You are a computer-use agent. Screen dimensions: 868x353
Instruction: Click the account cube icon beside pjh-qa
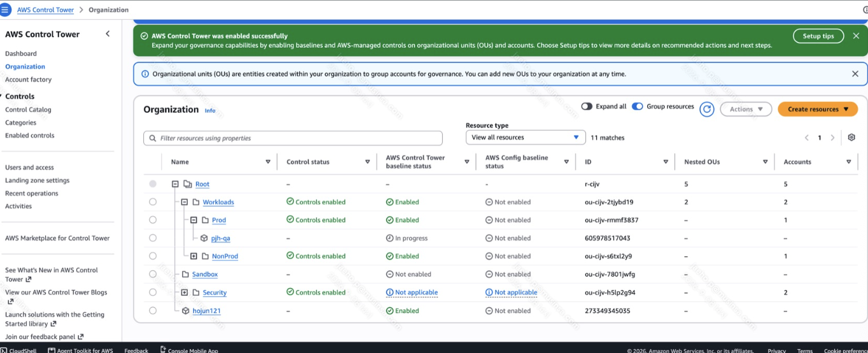pos(204,238)
